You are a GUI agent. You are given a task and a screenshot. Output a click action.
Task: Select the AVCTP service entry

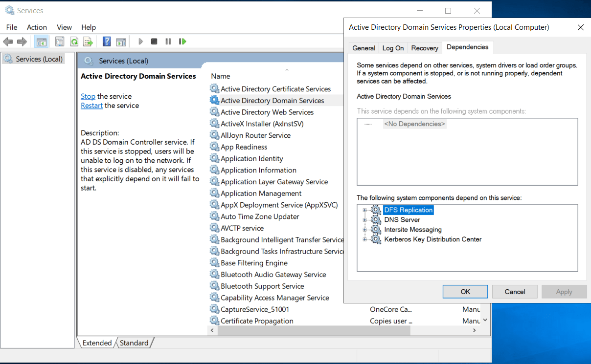(242, 228)
